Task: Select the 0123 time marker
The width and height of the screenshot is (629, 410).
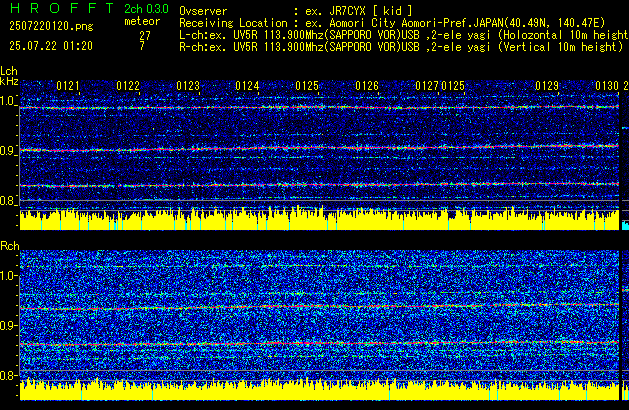Action: click(x=188, y=86)
